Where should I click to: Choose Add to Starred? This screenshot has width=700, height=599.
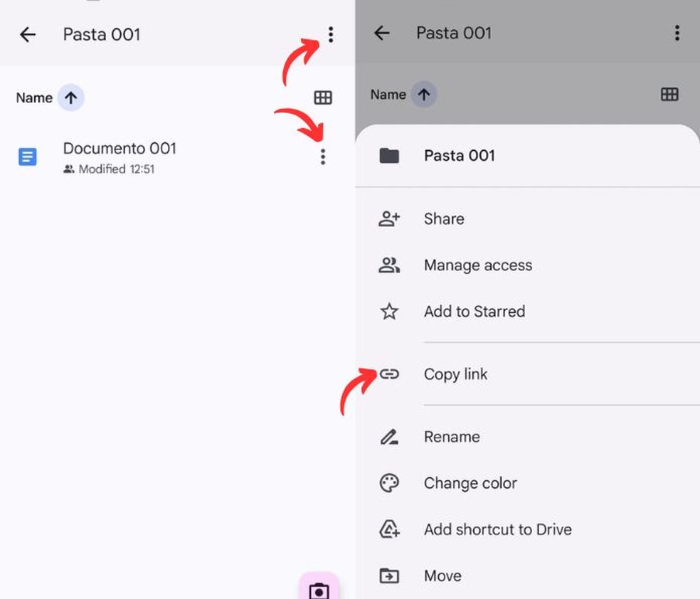[474, 312]
